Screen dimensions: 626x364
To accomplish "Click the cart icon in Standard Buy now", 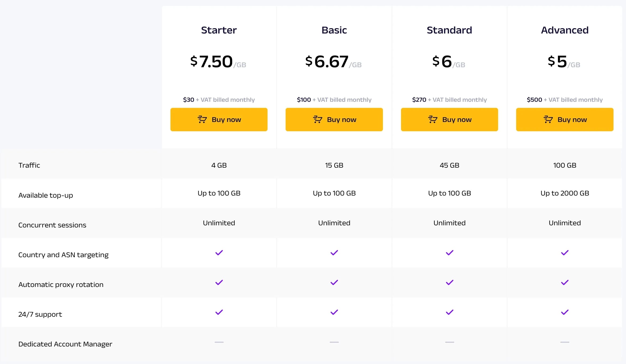I will point(433,120).
